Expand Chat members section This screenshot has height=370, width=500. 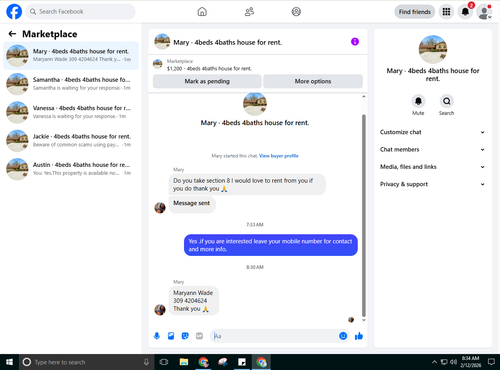433,150
